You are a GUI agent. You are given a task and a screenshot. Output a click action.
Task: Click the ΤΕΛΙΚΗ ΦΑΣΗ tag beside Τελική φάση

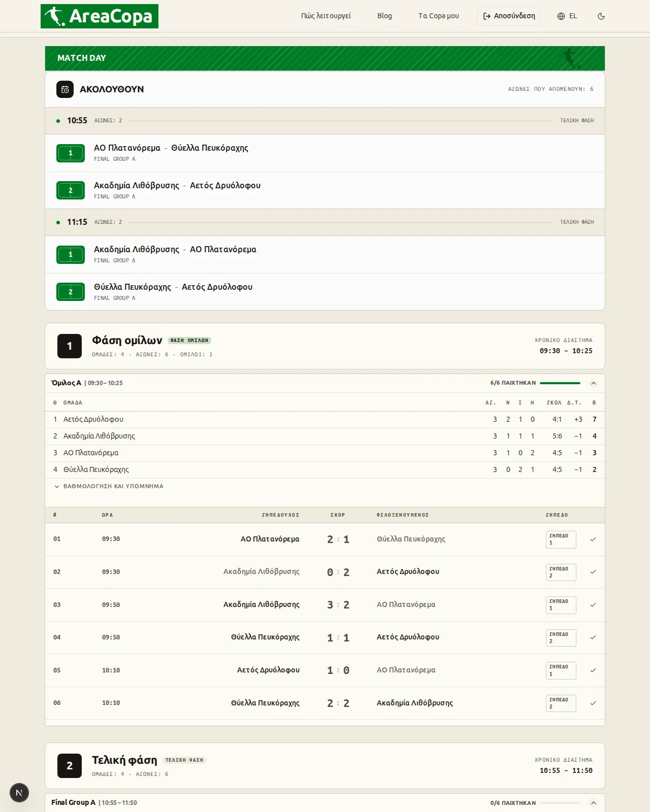click(x=184, y=760)
